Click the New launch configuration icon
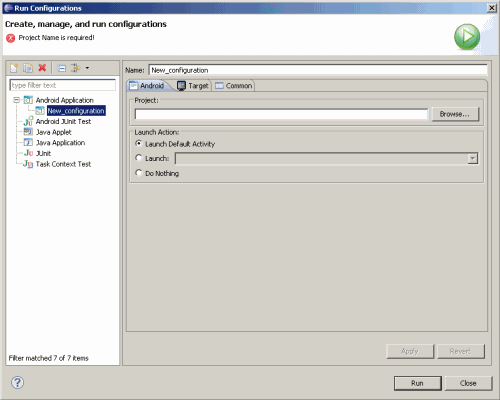This screenshot has height=400, width=500. pos(14,68)
